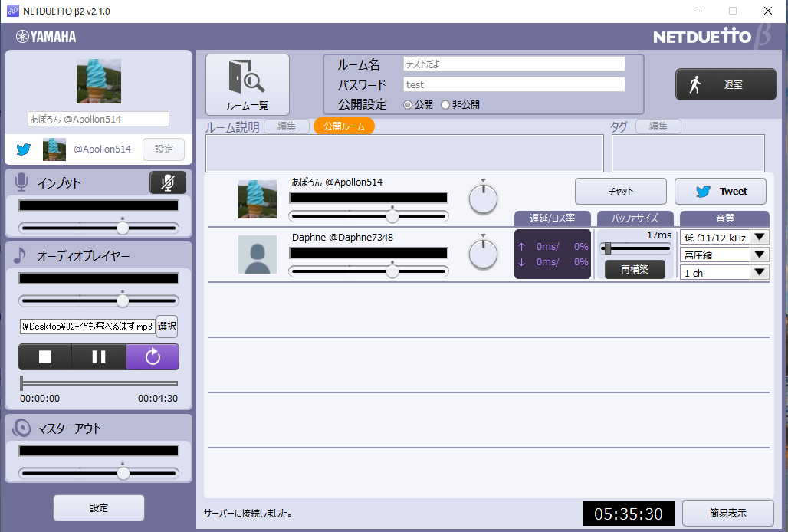The width and height of the screenshot is (788, 532).
Task: Open the 低 (11/12 kHz quality dropdown
Action: [724, 237]
